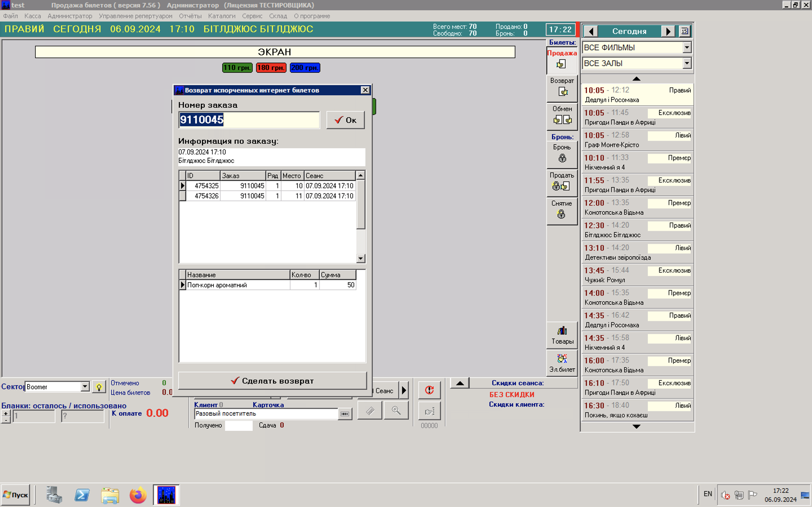Click the Возврат ticket return icon

pos(562,91)
